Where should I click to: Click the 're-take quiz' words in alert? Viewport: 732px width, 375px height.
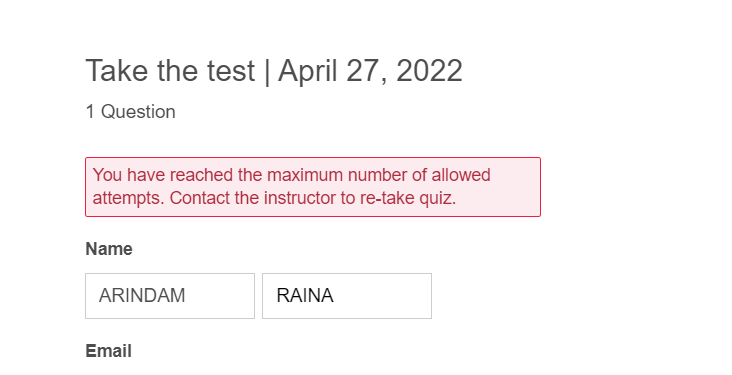(408, 198)
